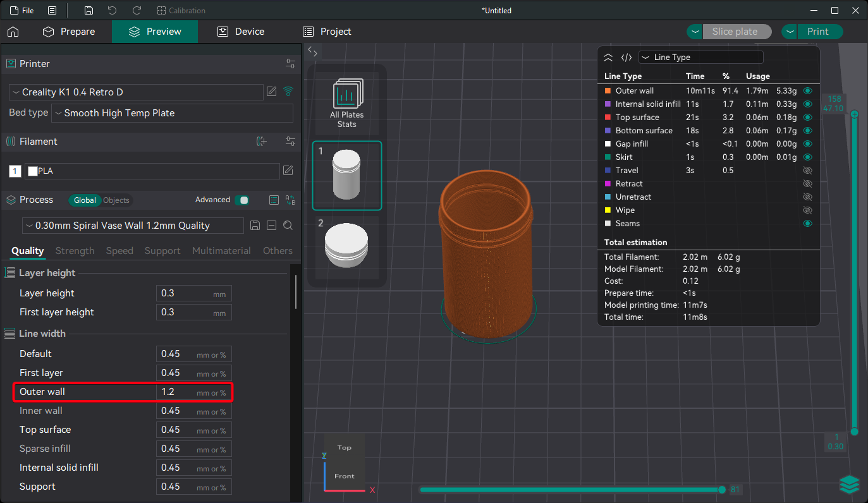
Task: Click the printer Wi-Fi connection icon
Action: [x=288, y=92]
